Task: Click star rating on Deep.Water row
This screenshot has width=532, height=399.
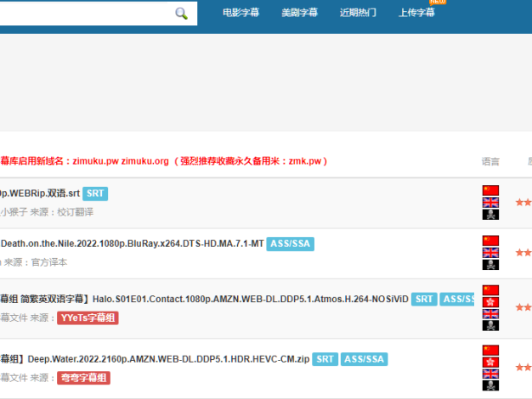Action: coord(524,367)
